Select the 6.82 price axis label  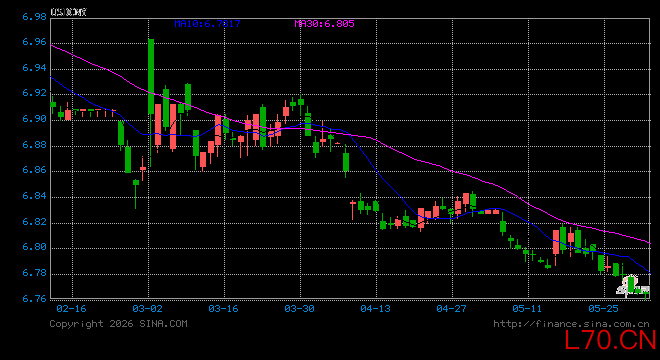point(34,222)
